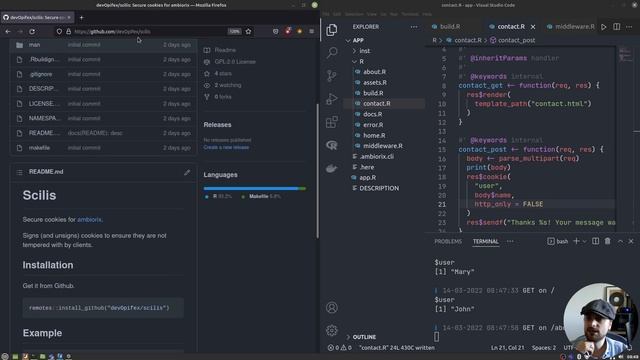The image size is (640, 360).
Task: Open the Extensions view in VS Code
Action: coord(332,122)
